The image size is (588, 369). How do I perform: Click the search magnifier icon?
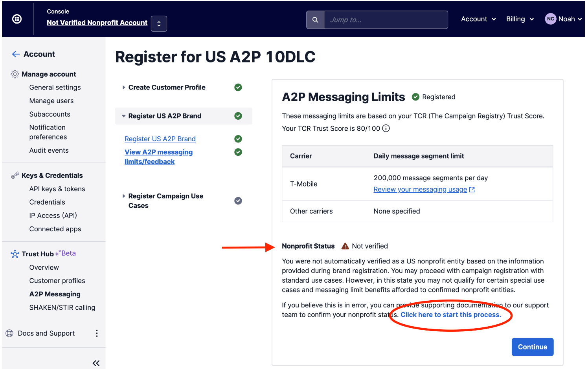tap(315, 20)
